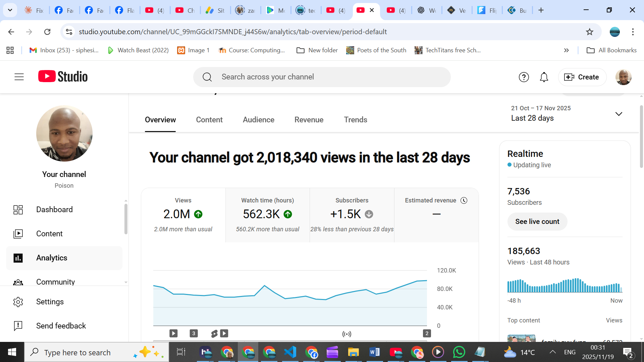Viewport: 644px width, 362px height.
Task: Click the estimated revenue clock icon
Action: click(x=464, y=200)
